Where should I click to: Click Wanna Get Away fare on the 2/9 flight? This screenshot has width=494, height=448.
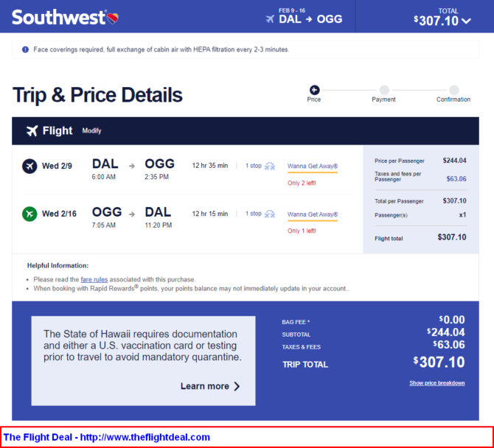(x=313, y=167)
